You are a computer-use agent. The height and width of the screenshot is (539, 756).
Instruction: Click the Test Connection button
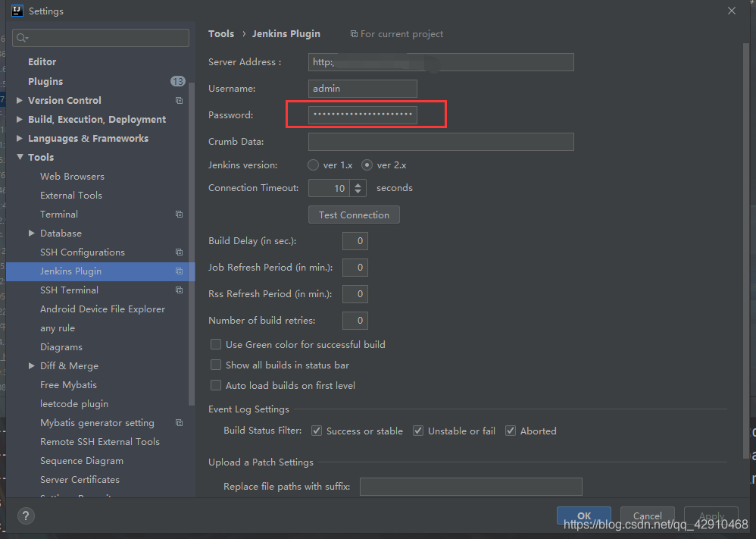click(354, 215)
